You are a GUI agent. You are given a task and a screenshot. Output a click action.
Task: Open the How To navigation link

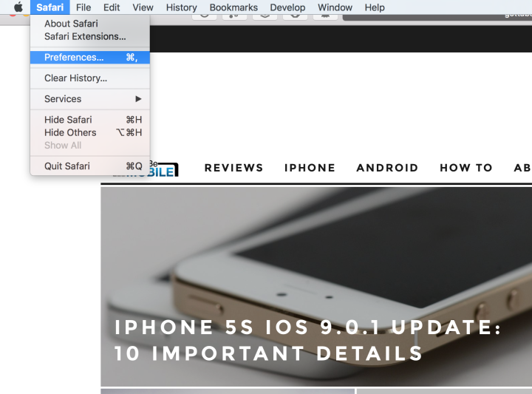click(465, 168)
